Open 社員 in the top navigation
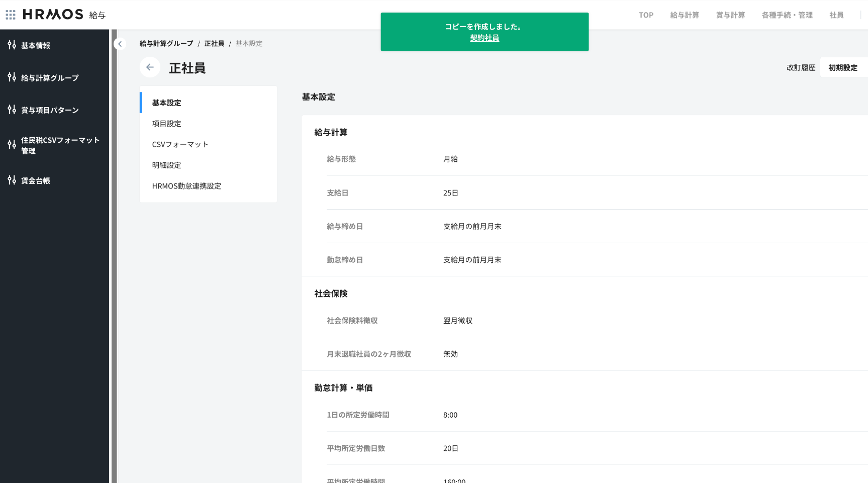 (836, 15)
